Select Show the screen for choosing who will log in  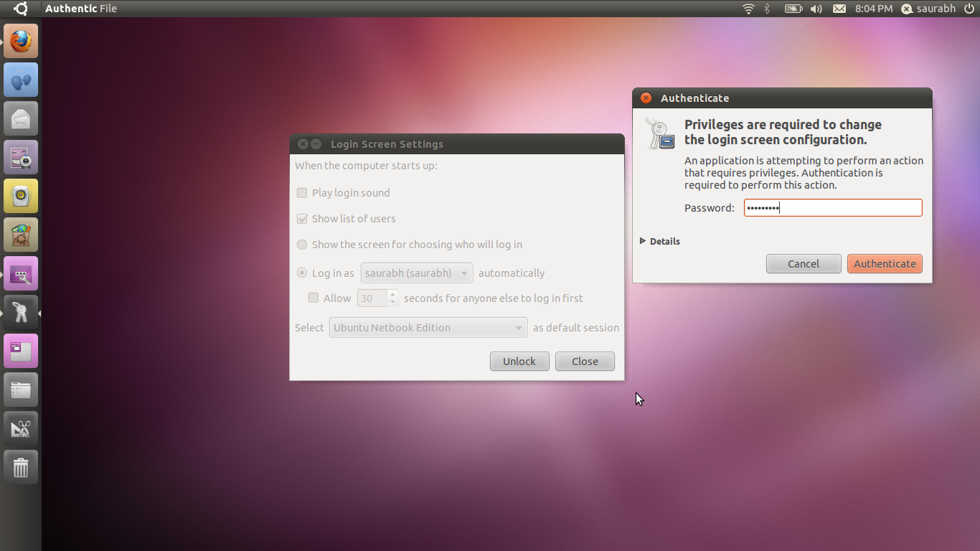(302, 244)
